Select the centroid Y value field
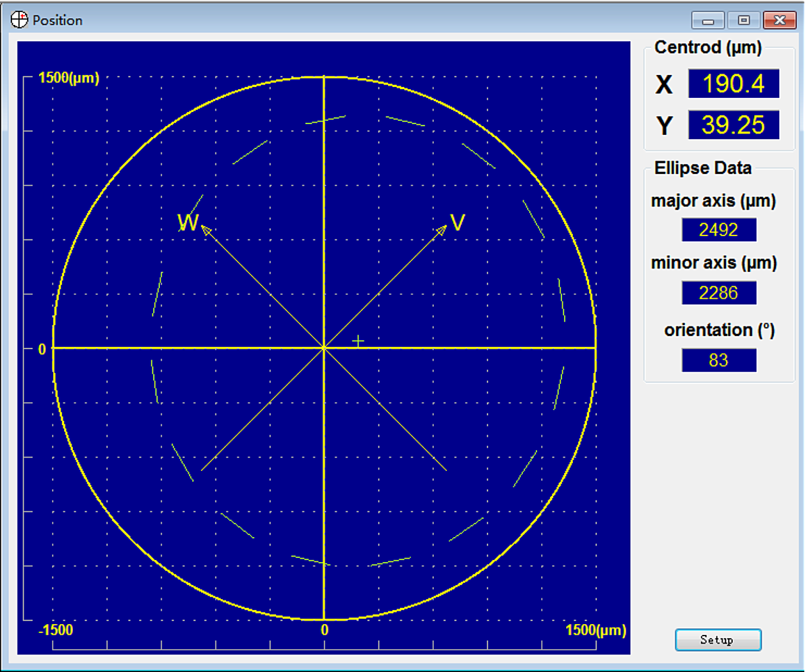The height and width of the screenshot is (672, 805). (x=733, y=125)
